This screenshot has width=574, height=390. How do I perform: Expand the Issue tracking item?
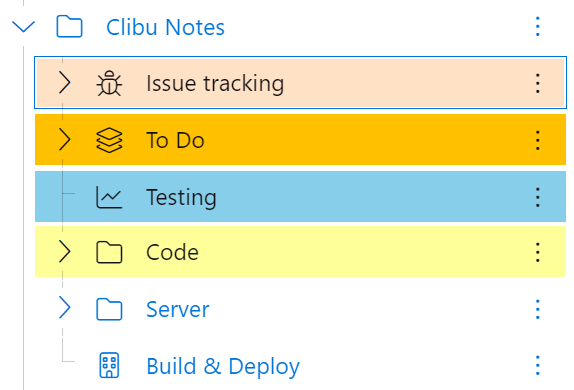click(64, 83)
